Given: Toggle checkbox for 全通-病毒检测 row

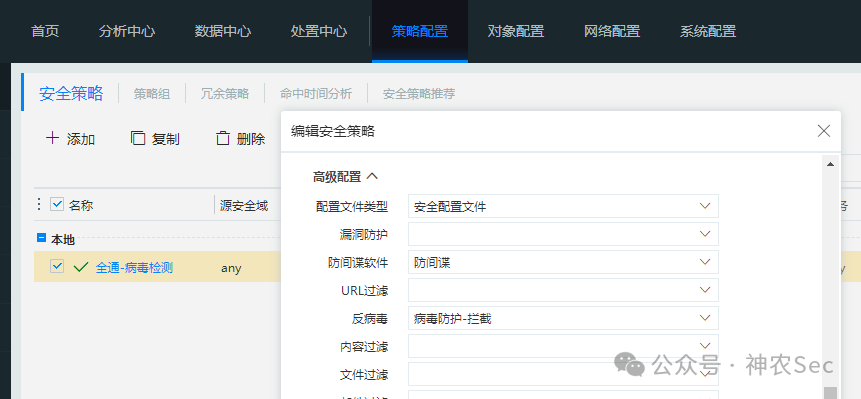Looking at the screenshot, I should (57, 267).
